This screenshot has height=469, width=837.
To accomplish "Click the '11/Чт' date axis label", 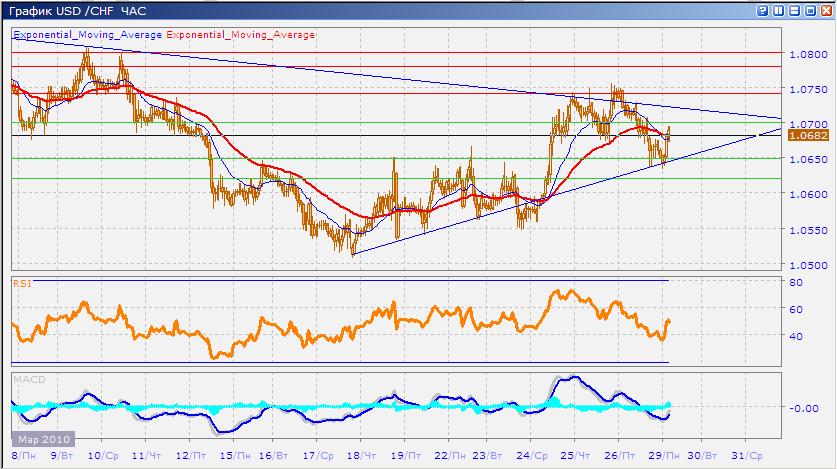I will (146, 456).
